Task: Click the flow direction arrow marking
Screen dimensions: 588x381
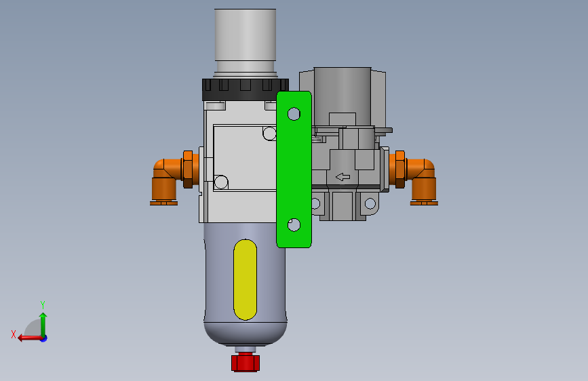Action: [x=342, y=177]
